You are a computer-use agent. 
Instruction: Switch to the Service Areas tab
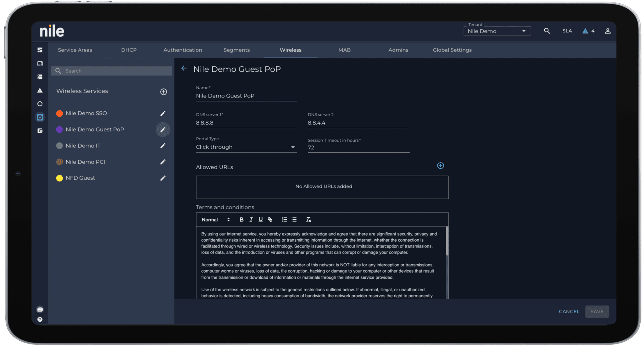point(75,50)
